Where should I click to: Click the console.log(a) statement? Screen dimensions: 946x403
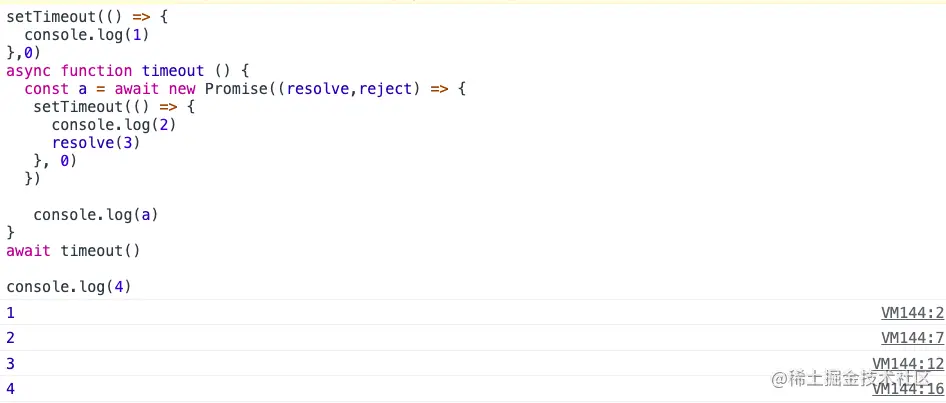tap(95, 214)
